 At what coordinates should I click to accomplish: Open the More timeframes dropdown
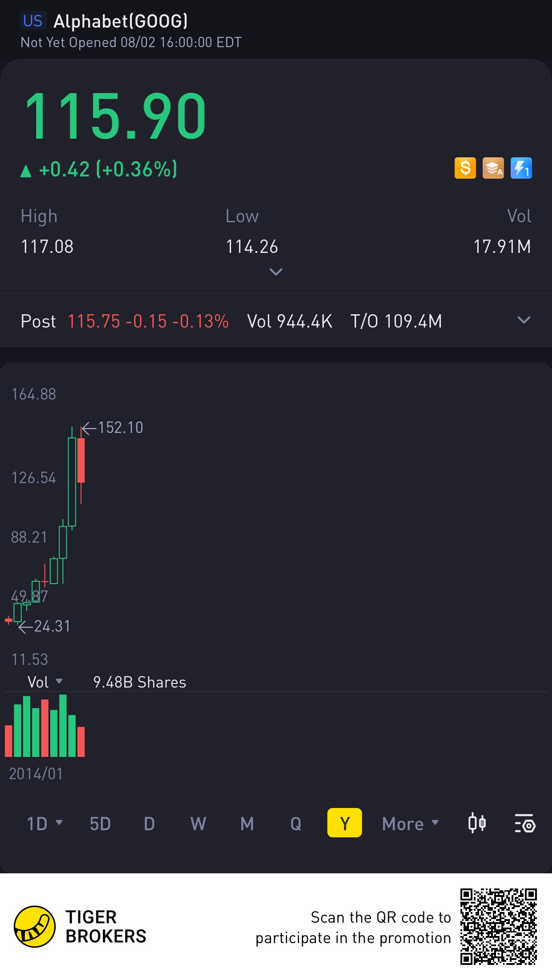pyautogui.click(x=410, y=824)
